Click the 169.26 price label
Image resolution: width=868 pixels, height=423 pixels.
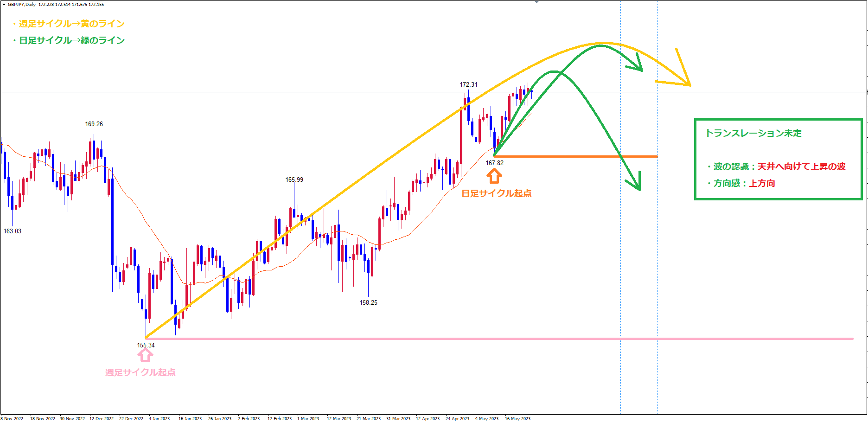coord(94,124)
